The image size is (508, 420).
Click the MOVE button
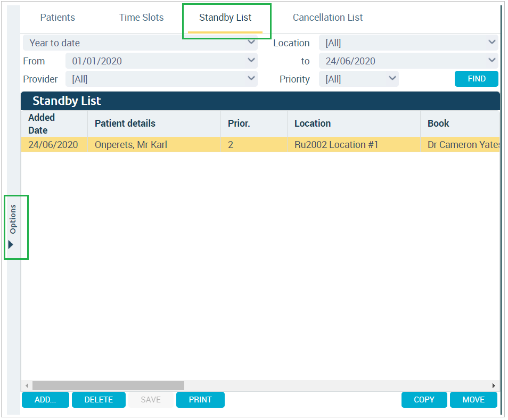coord(473,400)
